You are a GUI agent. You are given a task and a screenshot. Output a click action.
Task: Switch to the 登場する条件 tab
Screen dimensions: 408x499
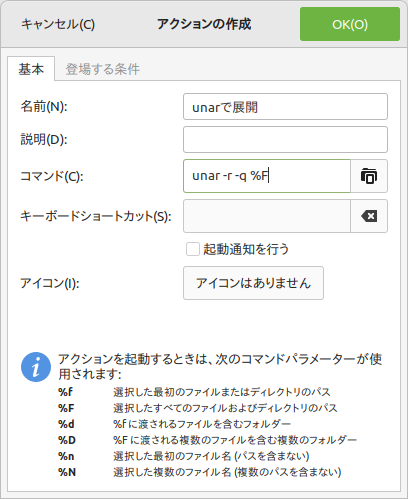(102, 69)
